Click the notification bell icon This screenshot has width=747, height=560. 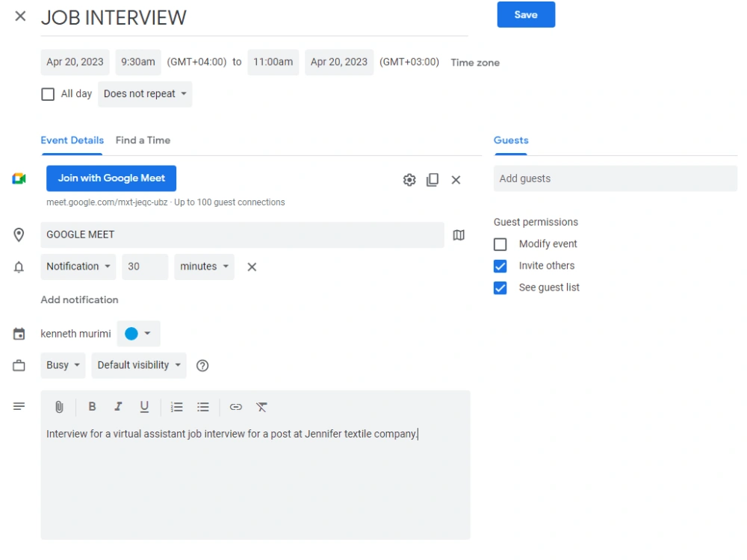pyautogui.click(x=19, y=267)
